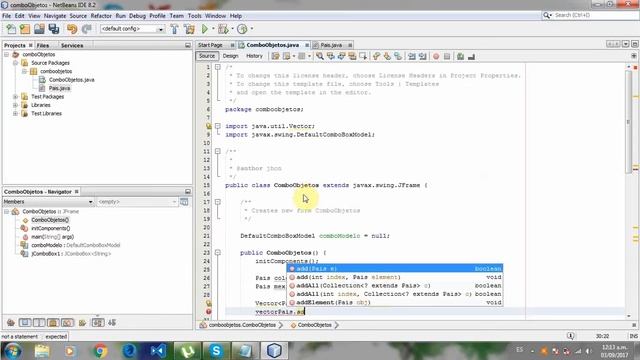640x360 pixels.
Task: Select initComponents() in the Navigator
Action: pos(51,228)
